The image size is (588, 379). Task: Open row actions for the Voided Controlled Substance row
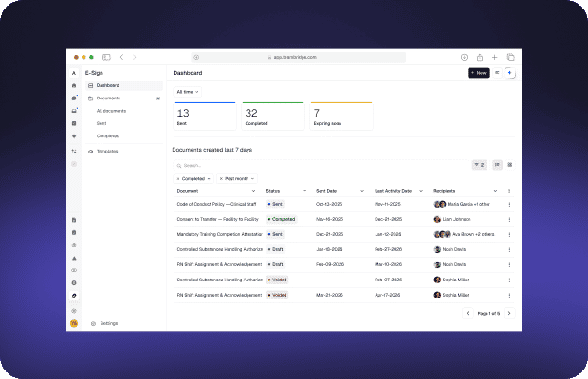pos(509,280)
